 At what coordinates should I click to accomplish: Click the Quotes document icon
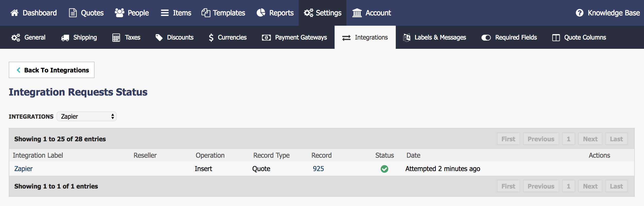(73, 13)
